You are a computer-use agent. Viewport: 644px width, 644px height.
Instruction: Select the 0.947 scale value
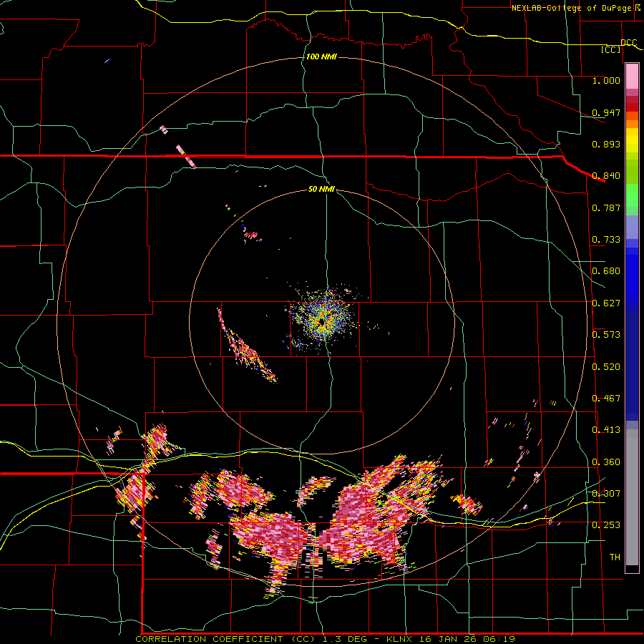tap(606, 112)
